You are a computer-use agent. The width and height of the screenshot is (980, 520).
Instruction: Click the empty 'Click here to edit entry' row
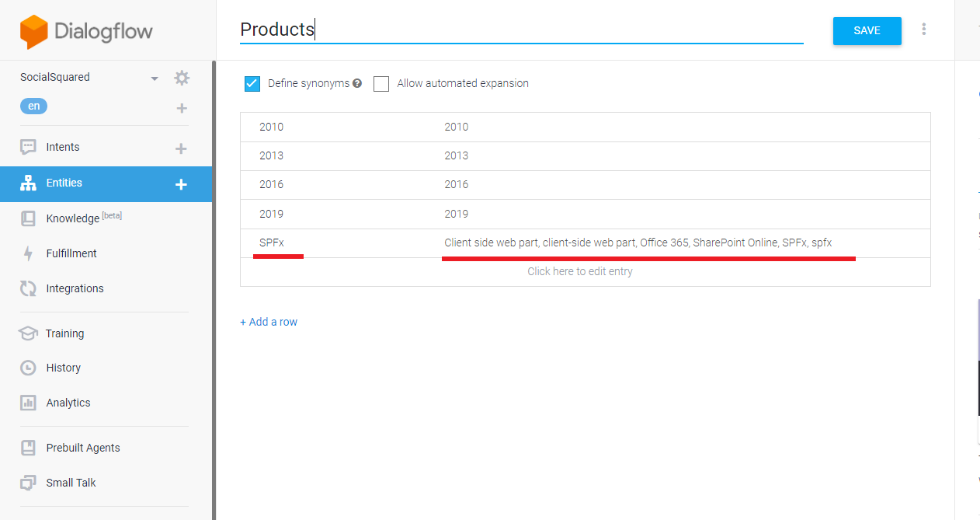(x=579, y=271)
